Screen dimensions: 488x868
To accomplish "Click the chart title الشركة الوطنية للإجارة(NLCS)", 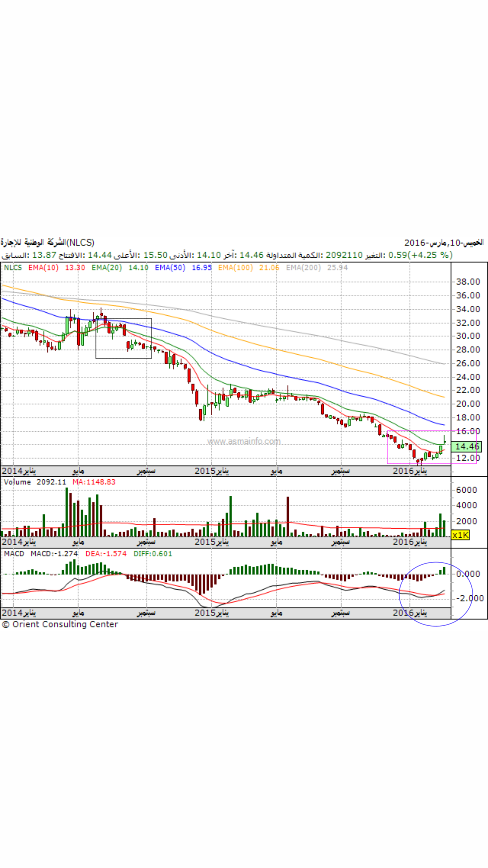I will [47, 242].
